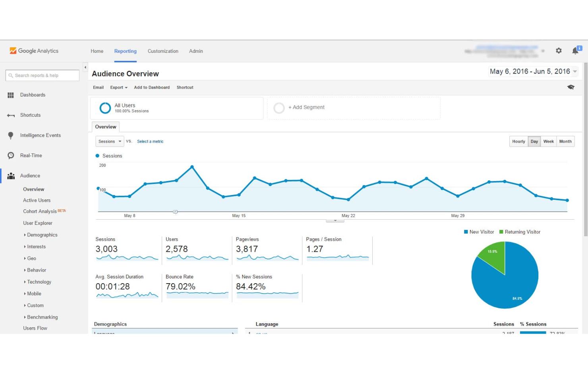Click the All Users segment circle

[x=105, y=108]
